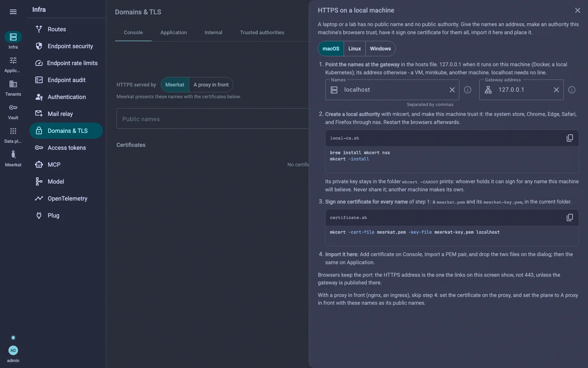
Task: Show info for Gateway address field
Action: coord(572,90)
